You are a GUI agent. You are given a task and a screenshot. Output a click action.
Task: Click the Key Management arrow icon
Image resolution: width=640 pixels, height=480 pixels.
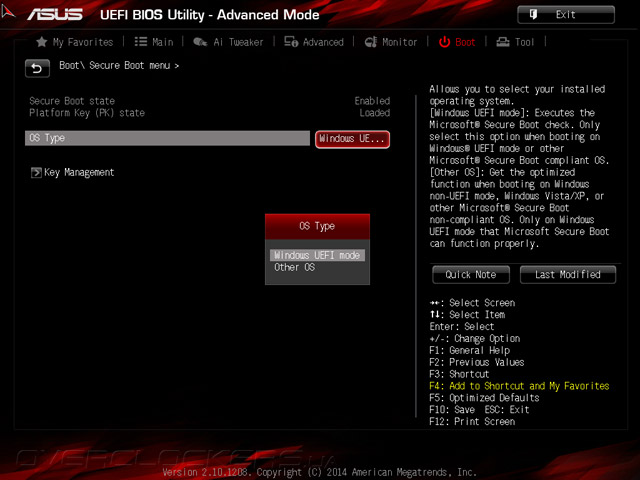[36, 173]
